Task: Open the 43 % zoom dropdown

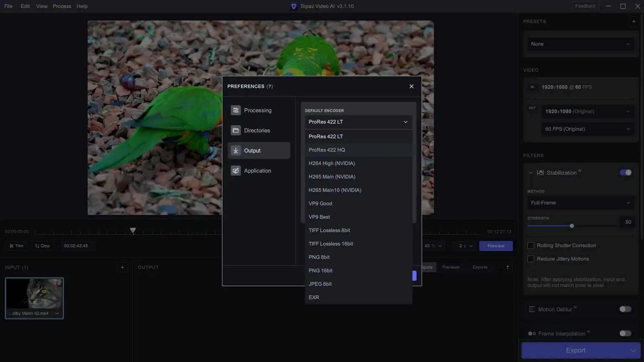Action: tap(434, 246)
